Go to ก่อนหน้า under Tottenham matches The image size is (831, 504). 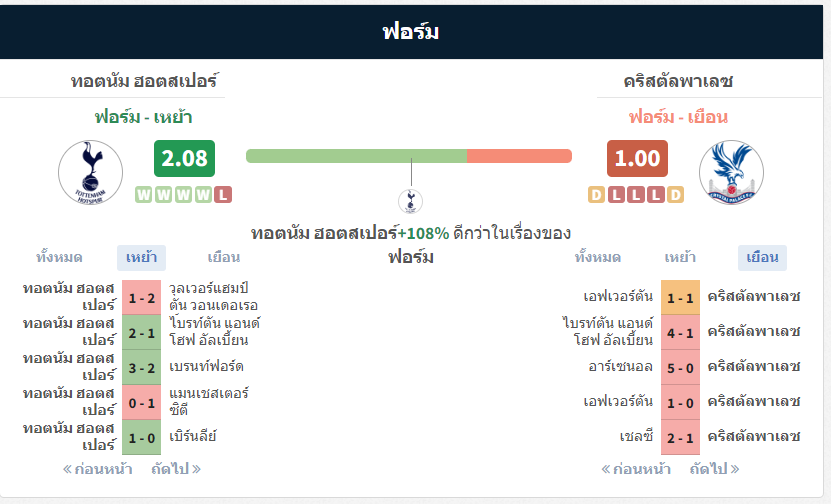point(98,469)
